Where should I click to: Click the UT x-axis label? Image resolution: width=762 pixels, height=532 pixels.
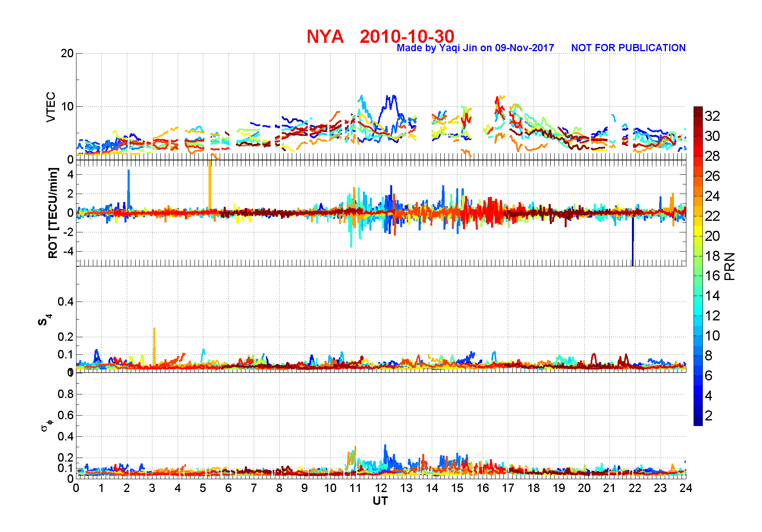[x=380, y=501]
